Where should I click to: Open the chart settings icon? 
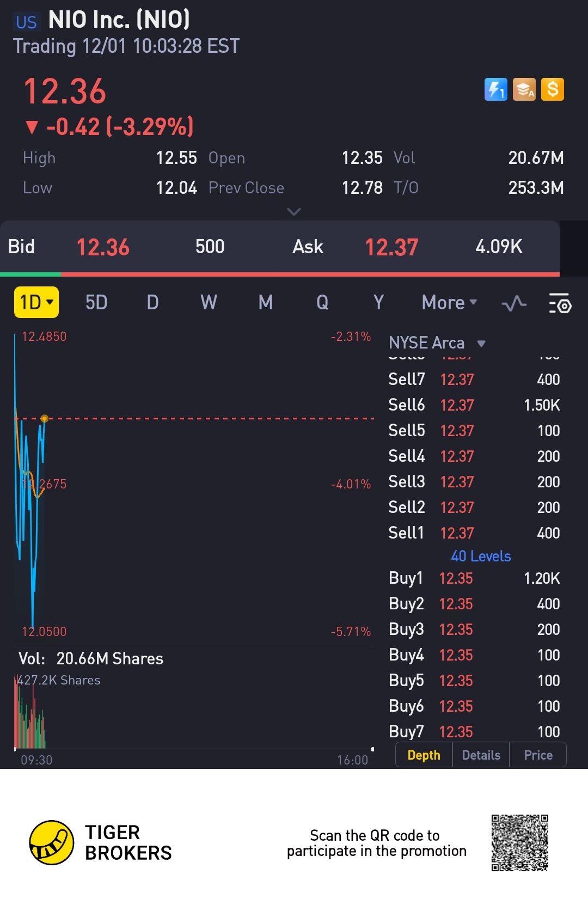click(560, 303)
